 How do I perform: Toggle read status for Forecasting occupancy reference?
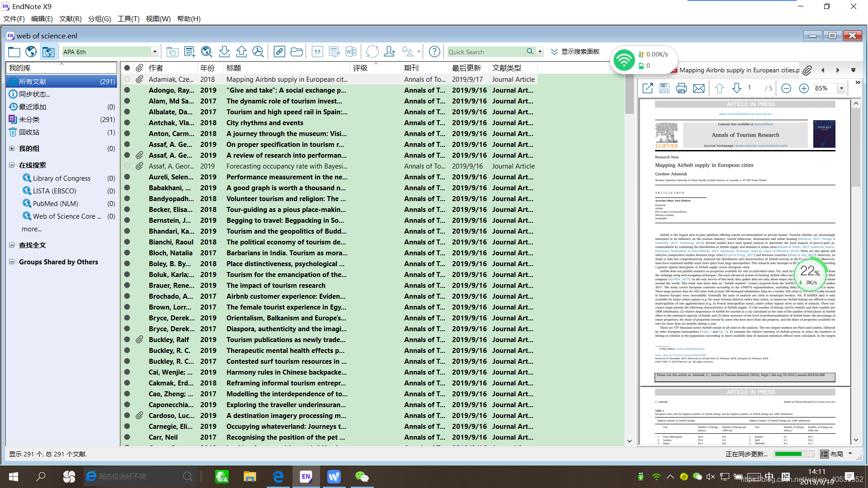click(127, 166)
